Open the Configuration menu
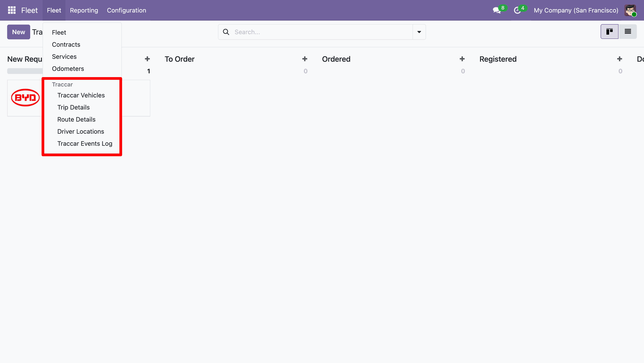Image resolution: width=644 pixels, height=363 pixels. point(126,10)
